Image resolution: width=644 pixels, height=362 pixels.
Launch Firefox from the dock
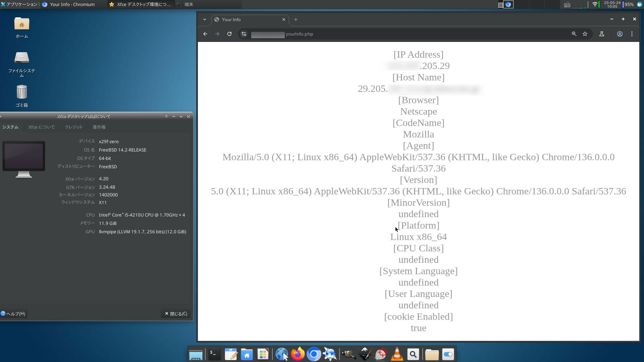[298, 354]
